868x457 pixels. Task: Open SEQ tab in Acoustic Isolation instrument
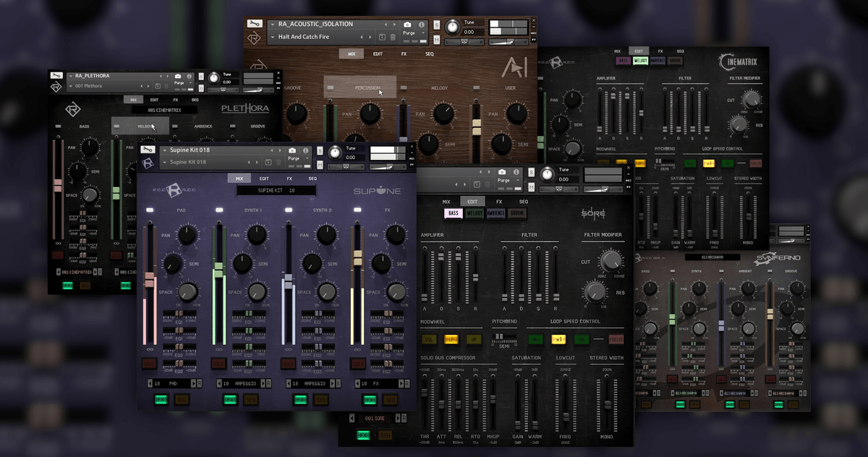tap(429, 54)
